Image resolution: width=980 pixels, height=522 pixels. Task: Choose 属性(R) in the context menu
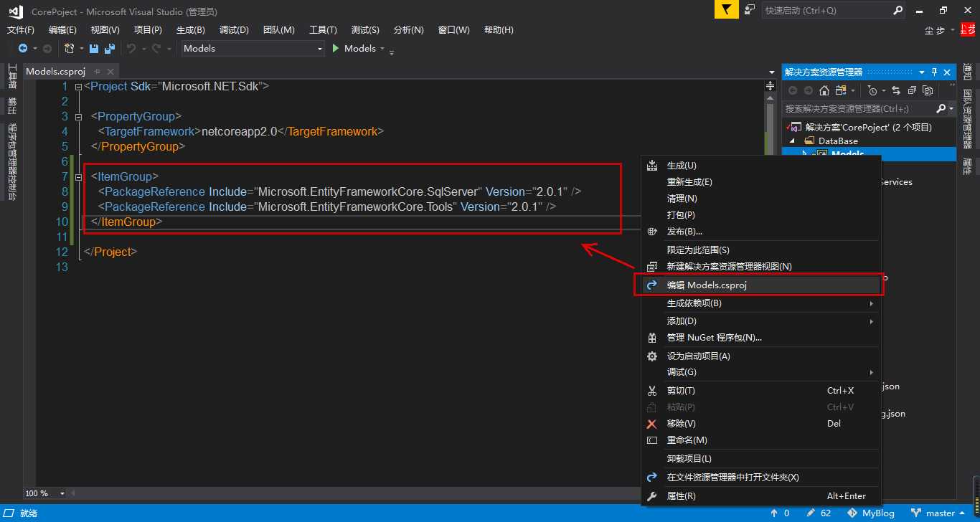pos(760,496)
